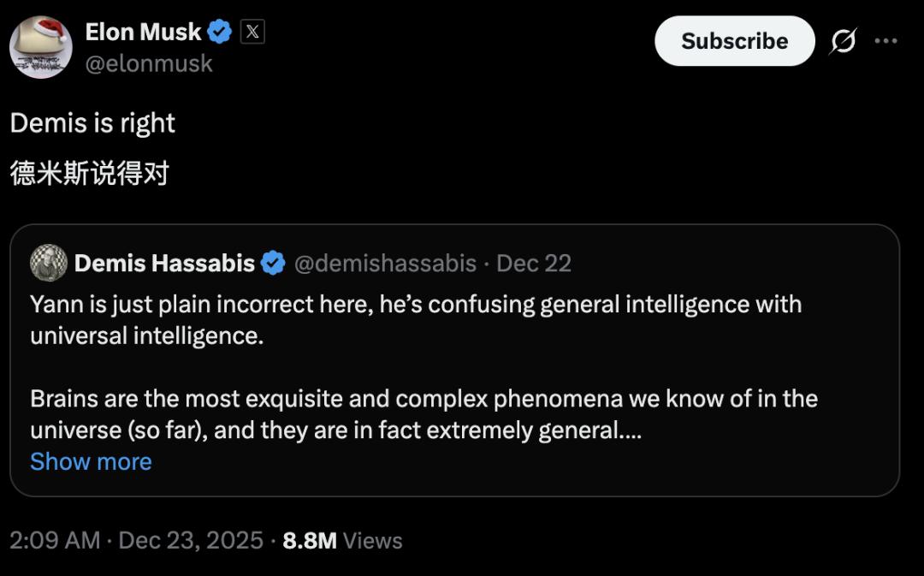Click the 8.8M Views count
This screenshot has width=924, height=576.
tap(342, 540)
